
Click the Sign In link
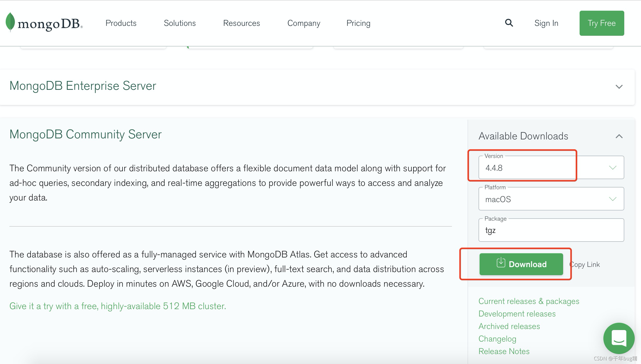coord(546,23)
